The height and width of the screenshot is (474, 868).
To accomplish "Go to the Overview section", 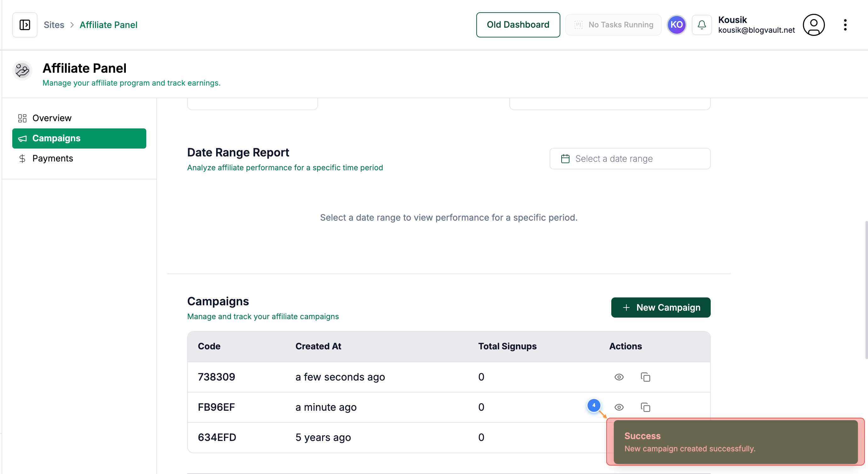I will click(52, 118).
